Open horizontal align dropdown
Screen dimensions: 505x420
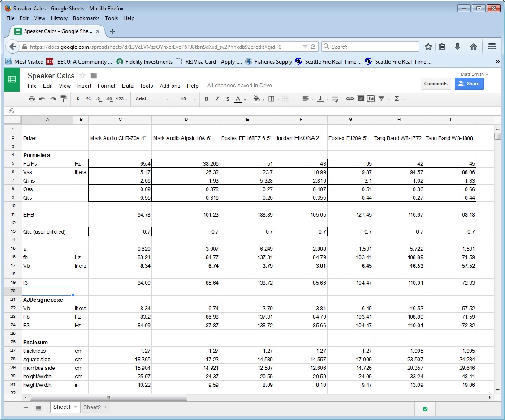click(x=308, y=99)
